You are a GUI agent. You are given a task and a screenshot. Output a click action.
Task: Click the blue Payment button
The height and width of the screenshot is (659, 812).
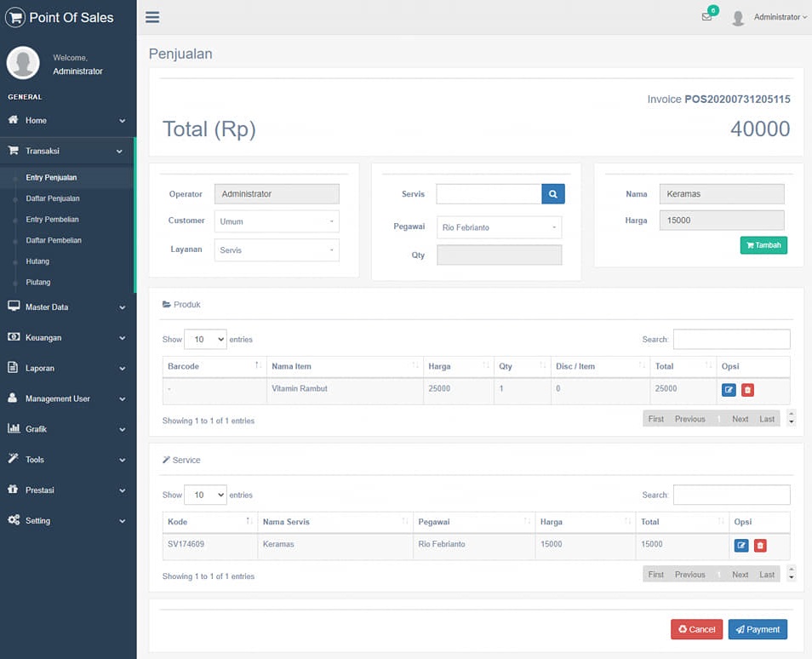(x=758, y=629)
